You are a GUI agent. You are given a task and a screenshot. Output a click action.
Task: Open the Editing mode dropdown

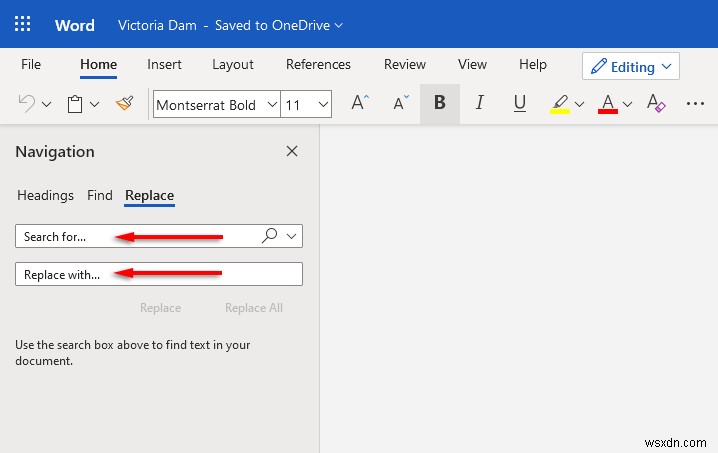[631, 66]
